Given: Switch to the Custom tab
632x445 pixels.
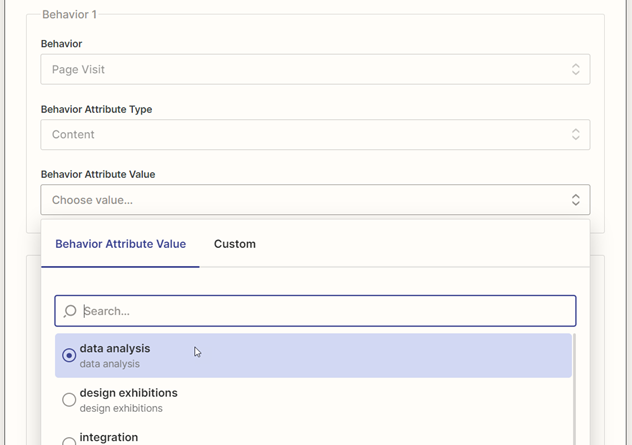Looking at the screenshot, I should pos(235,244).
